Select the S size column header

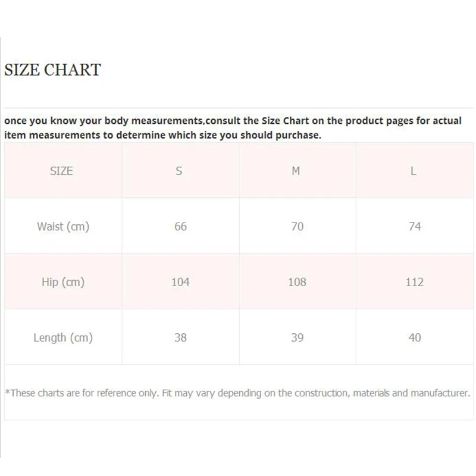179,171
